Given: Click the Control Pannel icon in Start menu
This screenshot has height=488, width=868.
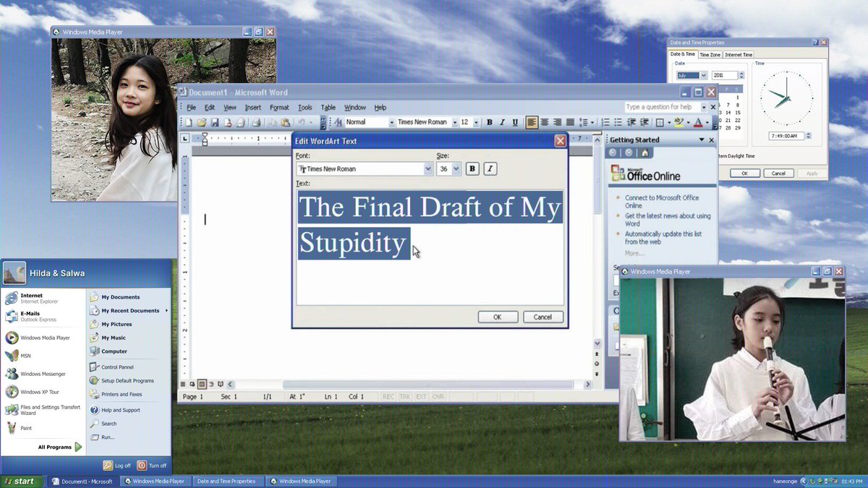Looking at the screenshot, I should 94,367.
